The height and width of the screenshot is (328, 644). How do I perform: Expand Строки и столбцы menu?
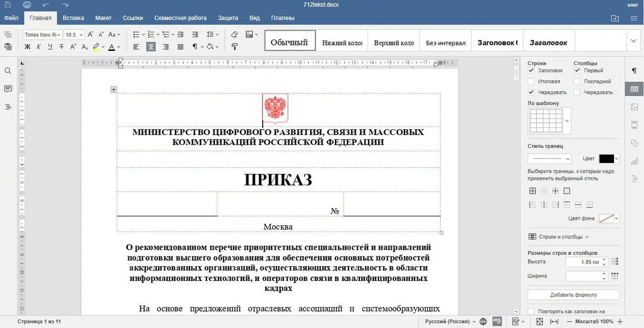tap(558, 237)
